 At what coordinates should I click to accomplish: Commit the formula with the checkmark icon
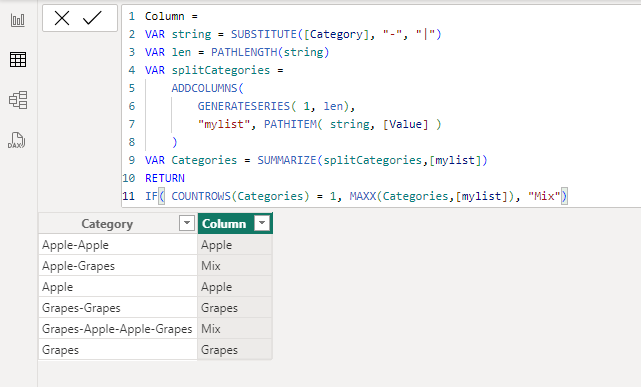pos(92,18)
